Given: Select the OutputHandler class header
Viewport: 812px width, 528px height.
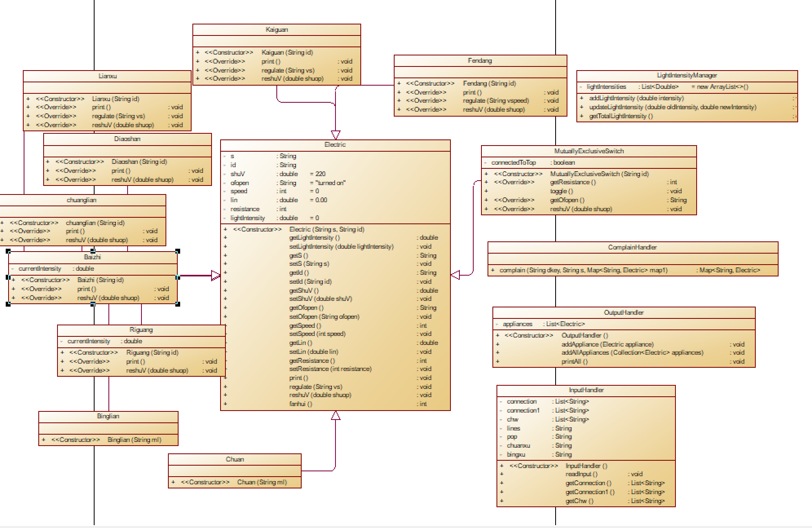Looking at the screenshot, I should click(x=624, y=313).
